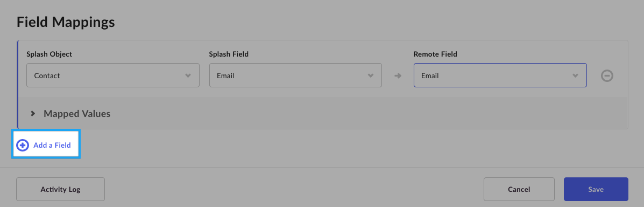The height and width of the screenshot is (207, 644).
Task: Click the plus icon beside Add a Field
Action: tap(22, 145)
